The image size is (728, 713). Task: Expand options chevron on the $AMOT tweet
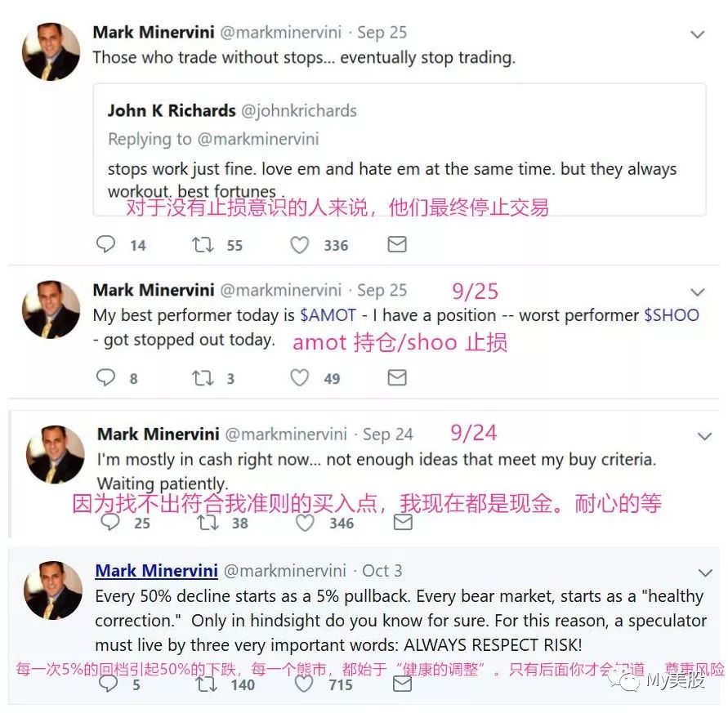point(697,292)
